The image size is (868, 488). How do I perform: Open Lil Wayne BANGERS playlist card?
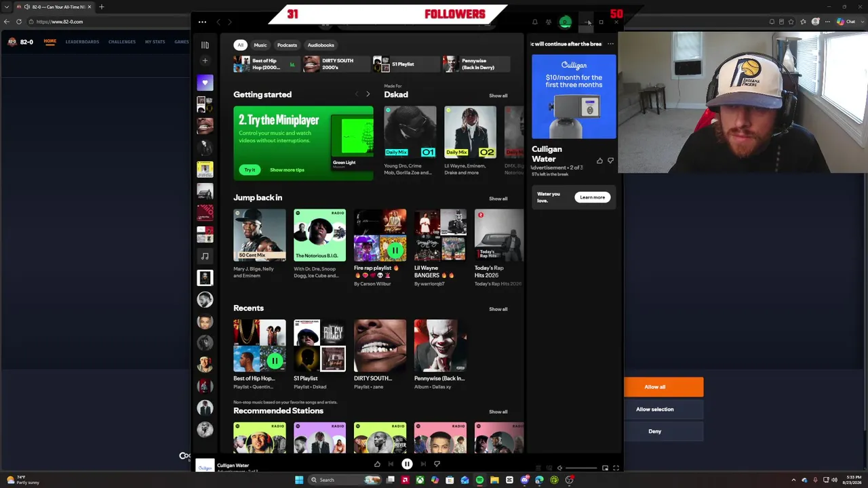440,248
